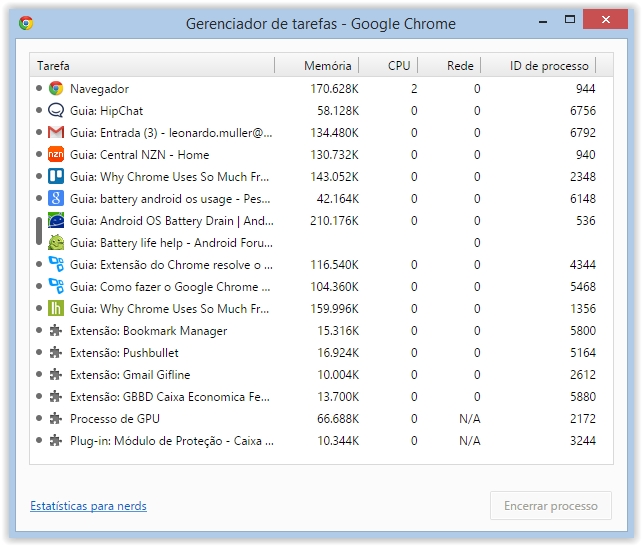Select the battery android os usage row
The width and height of the screenshot is (642, 546).
[x=321, y=199]
